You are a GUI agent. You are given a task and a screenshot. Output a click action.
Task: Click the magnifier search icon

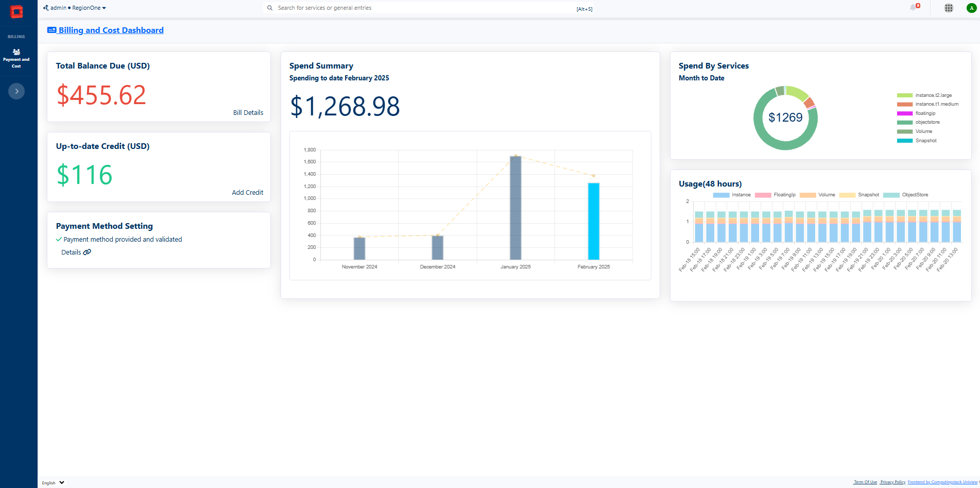click(x=270, y=8)
